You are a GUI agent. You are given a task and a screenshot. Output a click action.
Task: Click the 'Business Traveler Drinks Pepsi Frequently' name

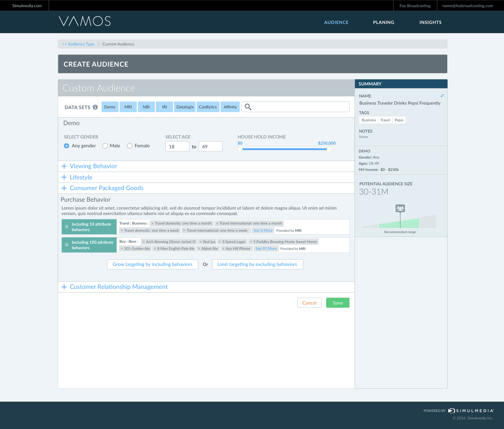point(400,103)
